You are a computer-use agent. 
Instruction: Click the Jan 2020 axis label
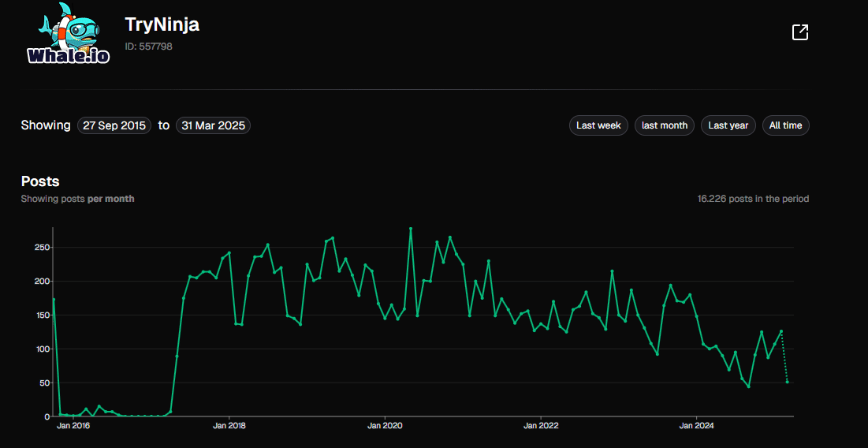click(384, 426)
